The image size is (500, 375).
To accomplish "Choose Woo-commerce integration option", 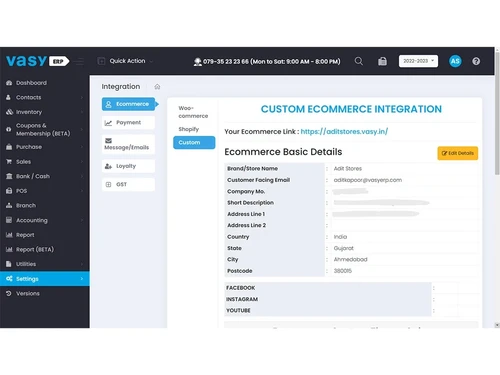I will coord(193,112).
